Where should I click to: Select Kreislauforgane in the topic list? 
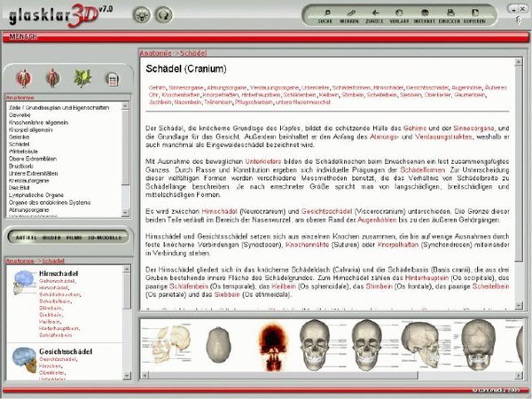27,178
